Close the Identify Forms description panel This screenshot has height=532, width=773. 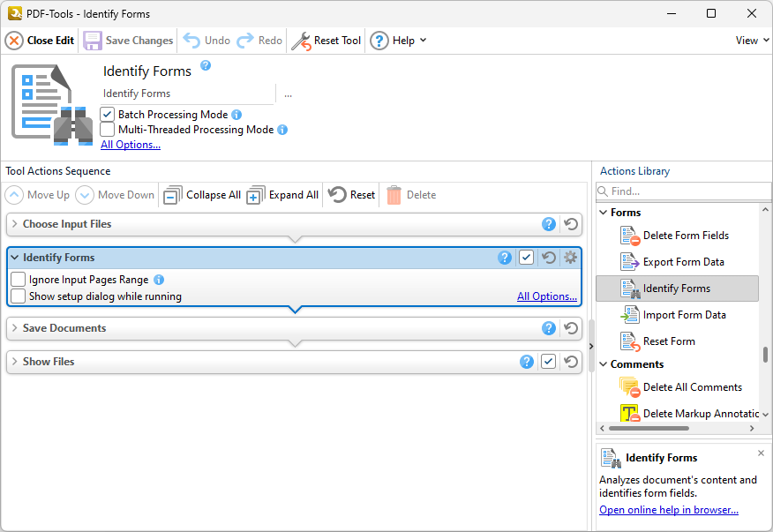761,453
